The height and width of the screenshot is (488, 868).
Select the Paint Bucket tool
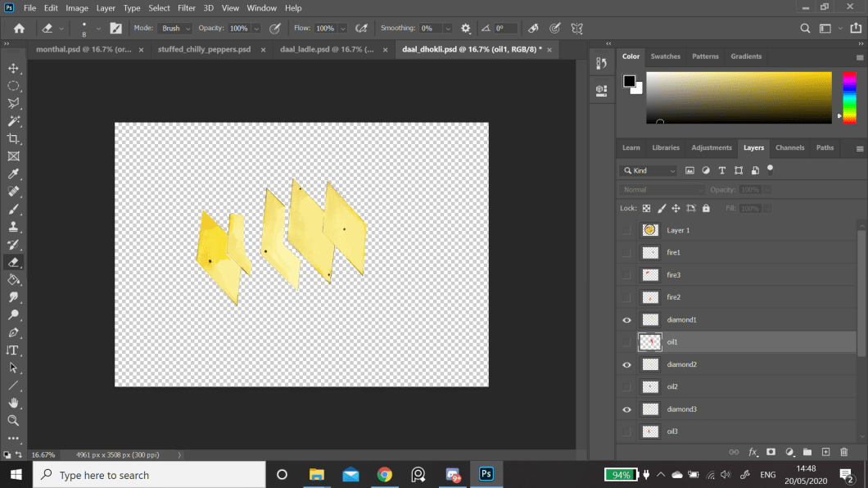(13, 279)
